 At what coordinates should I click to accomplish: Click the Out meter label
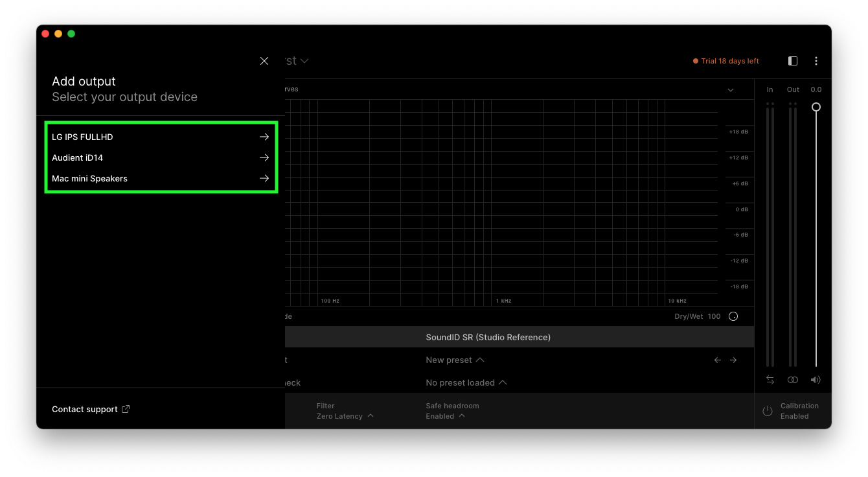tap(793, 89)
